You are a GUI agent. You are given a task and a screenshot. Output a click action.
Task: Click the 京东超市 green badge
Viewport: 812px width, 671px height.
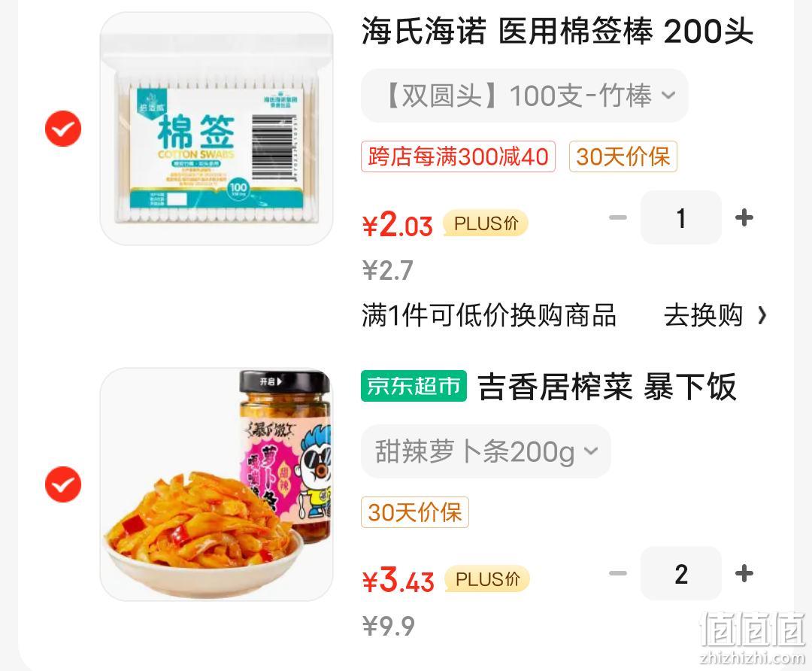pos(414,386)
